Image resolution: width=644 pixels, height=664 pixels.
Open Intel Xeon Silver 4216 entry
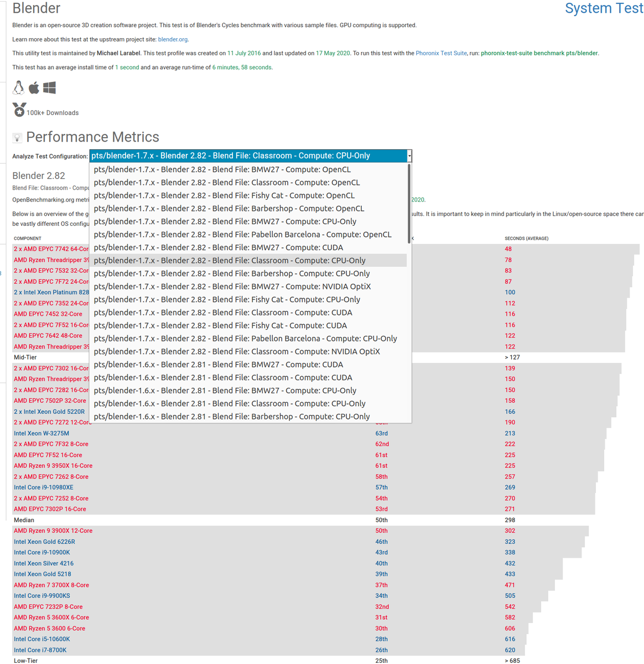click(44, 563)
